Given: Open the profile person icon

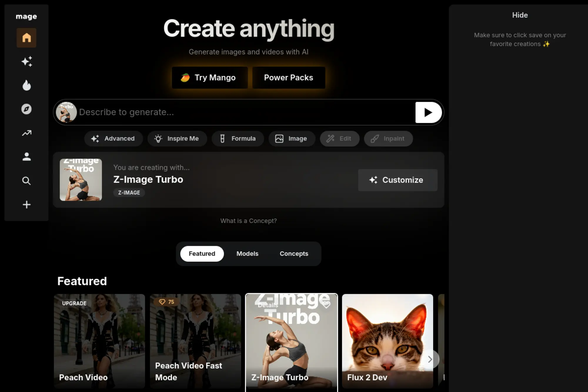Looking at the screenshot, I should coord(26,157).
